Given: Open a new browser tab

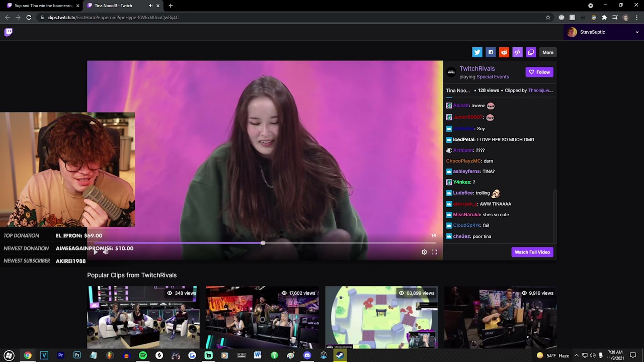Looking at the screenshot, I should click(x=171, y=6).
